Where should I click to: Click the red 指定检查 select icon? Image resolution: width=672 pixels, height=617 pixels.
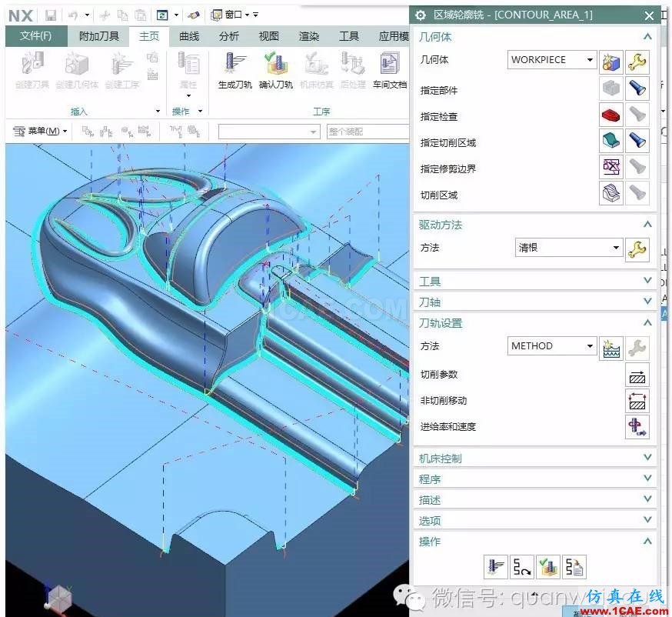611,115
